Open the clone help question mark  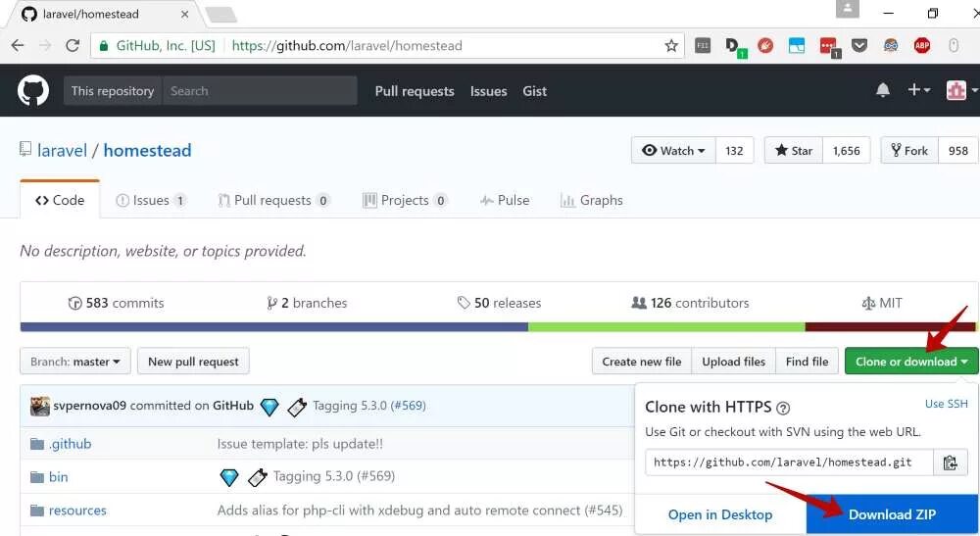783,408
